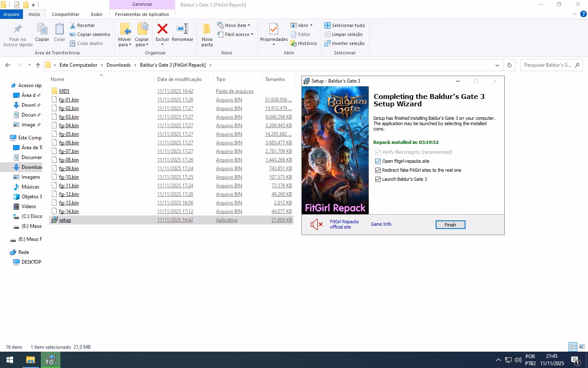The height and width of the screenshot is (368, 588).
Task: Click the Finish button in setup wizard
Action: click(x=450, y=225)
